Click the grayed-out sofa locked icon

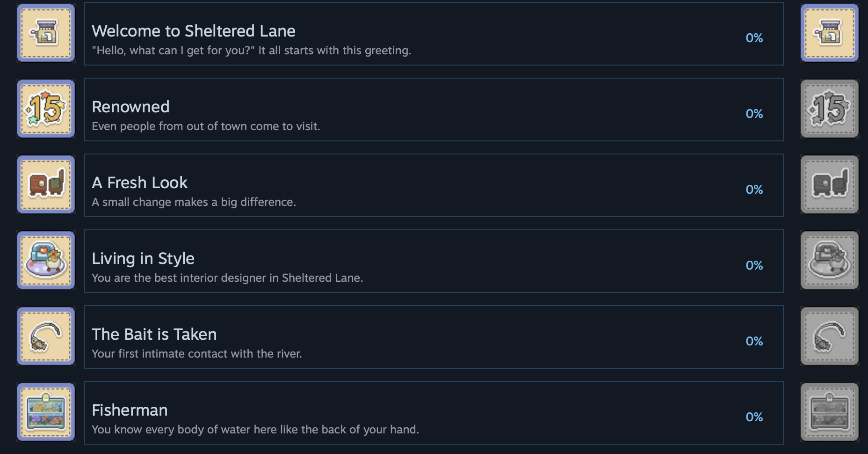coord(830,260)
